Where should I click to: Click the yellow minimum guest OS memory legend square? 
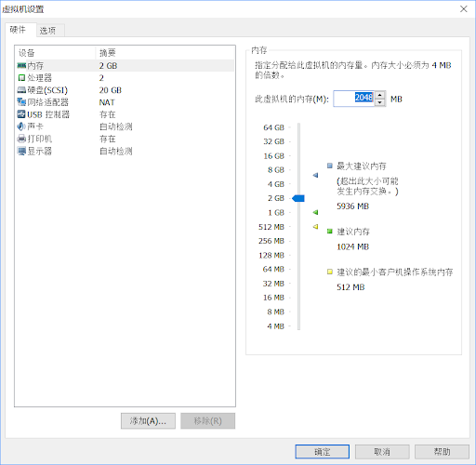pyautogui.click(x=330, y=272)
